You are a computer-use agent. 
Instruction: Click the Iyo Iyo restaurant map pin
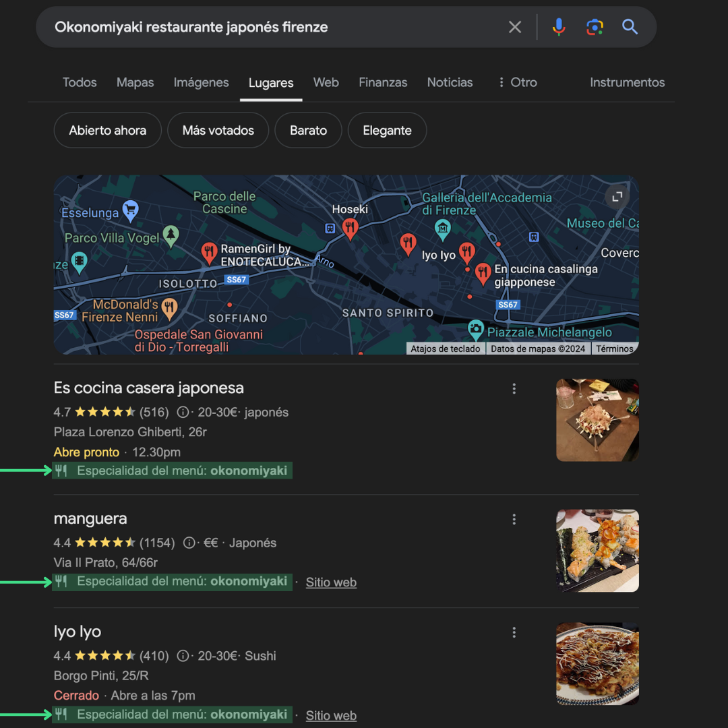pyautogui.click(x=466, y=253)
